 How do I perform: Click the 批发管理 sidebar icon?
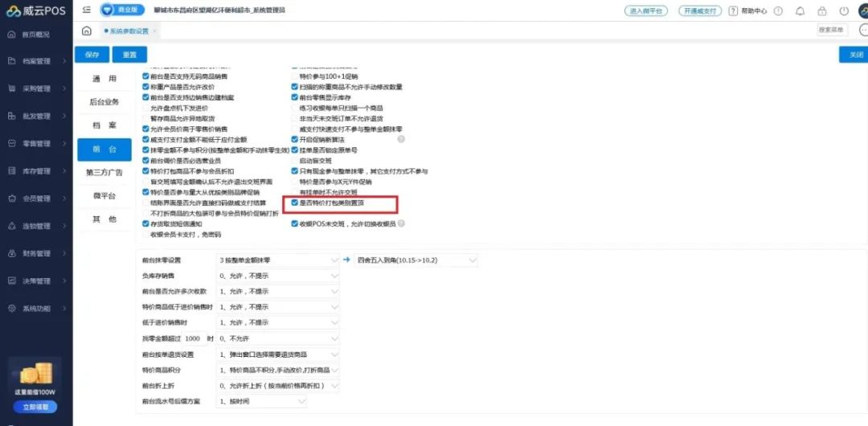pyautogui.click(x=11, y=117)
